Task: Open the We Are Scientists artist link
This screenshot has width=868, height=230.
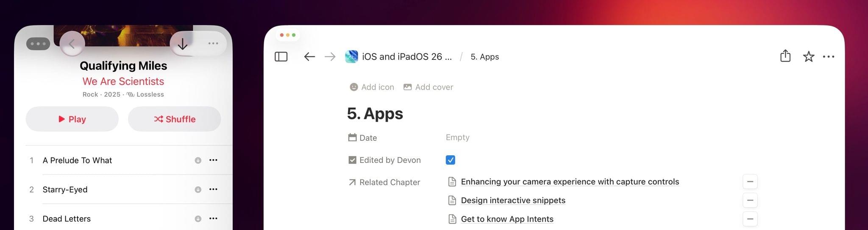Action: pyautogui.click(x=123, y=81)
